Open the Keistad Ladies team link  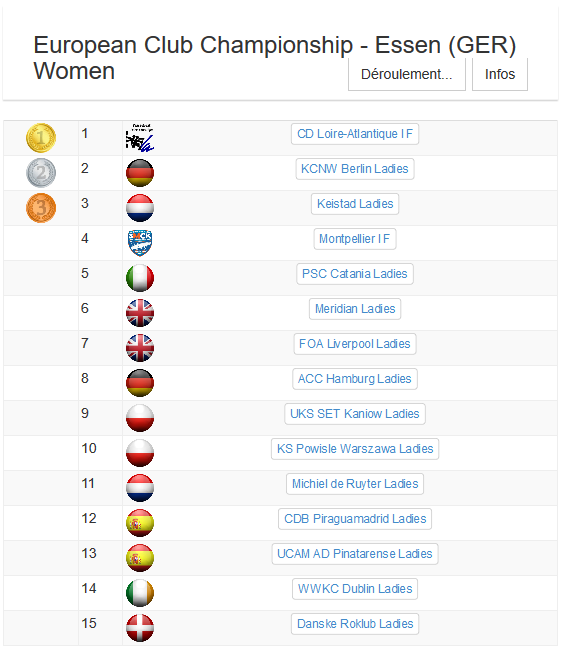355,204
